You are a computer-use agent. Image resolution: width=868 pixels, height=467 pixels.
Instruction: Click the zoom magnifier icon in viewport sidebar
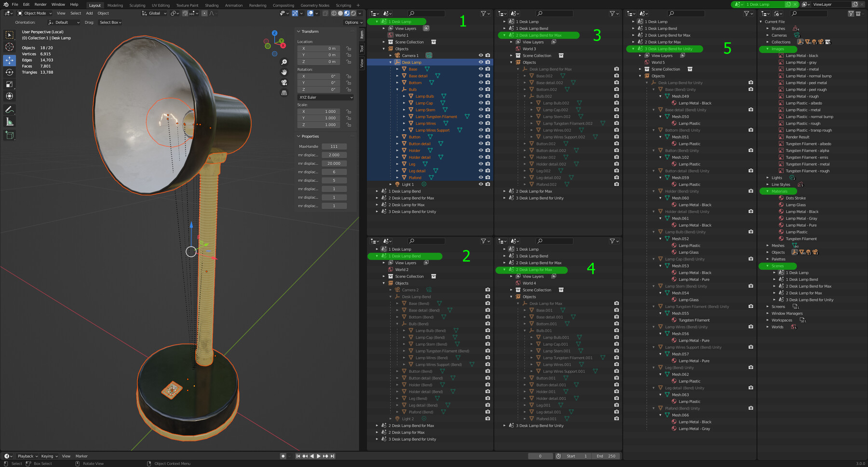click(x=284, y=62)
